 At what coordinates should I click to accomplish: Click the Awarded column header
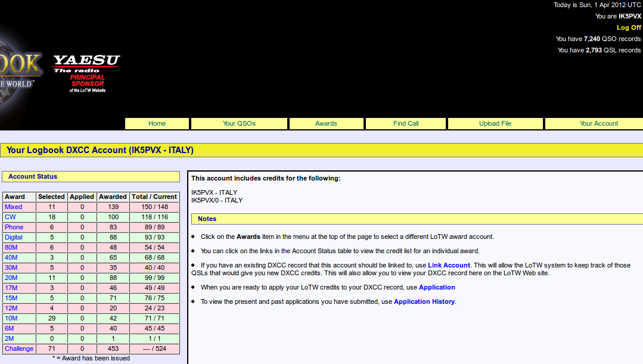(113, 197)
